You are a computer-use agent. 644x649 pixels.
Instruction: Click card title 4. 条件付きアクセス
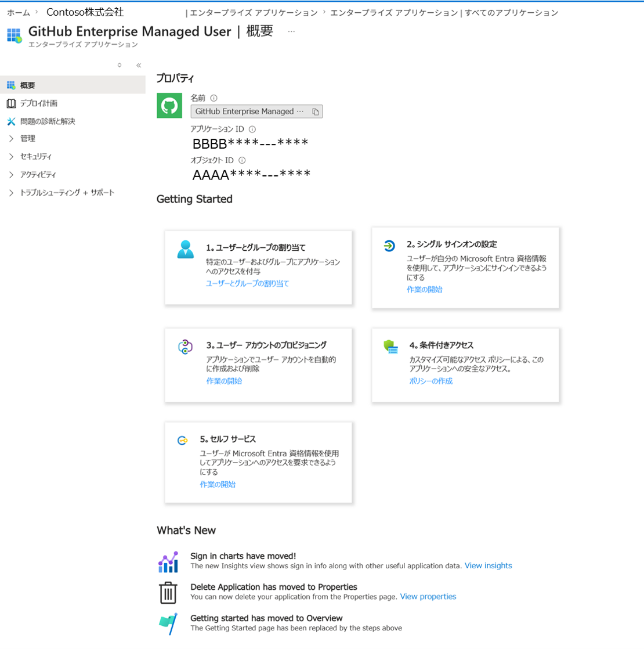442,345
